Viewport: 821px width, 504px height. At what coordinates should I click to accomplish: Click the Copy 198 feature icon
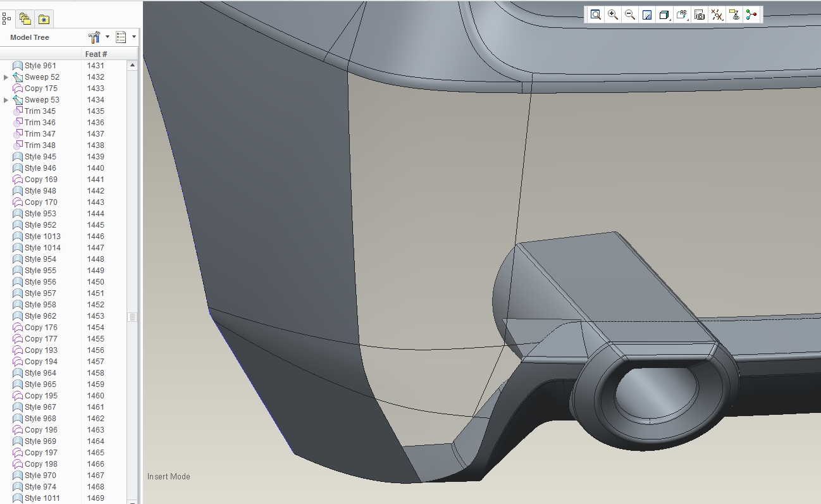tap(18, 464)
